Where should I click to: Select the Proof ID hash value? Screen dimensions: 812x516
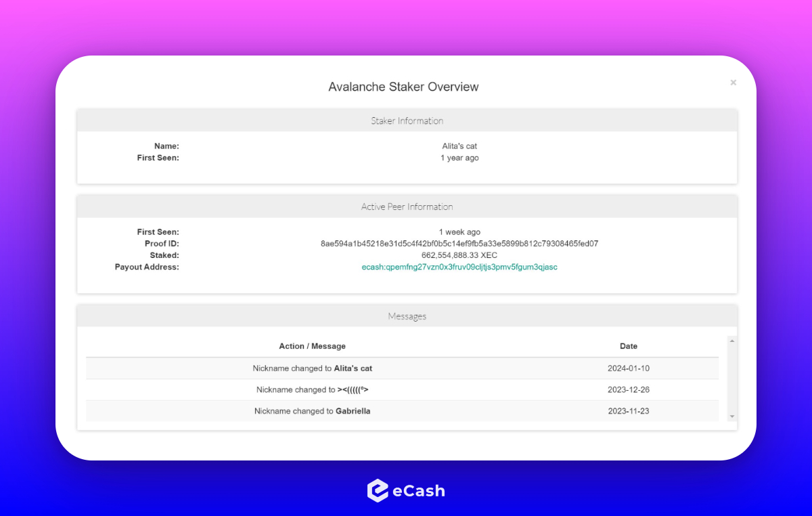(x=459, y=243)
